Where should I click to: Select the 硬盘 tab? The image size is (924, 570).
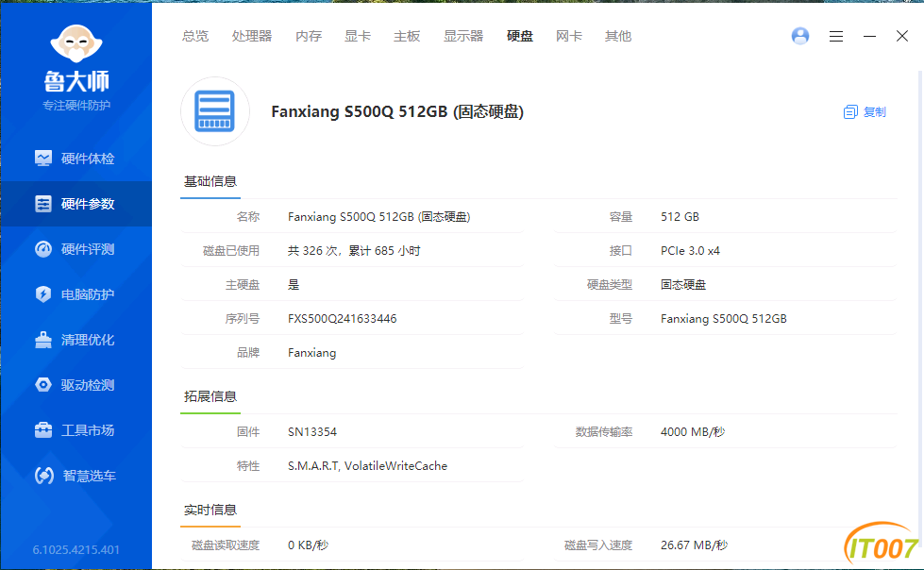coord(520,36)
